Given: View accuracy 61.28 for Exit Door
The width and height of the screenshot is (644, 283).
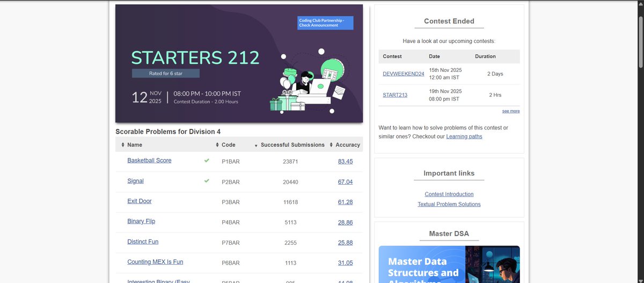Looking at the screenshot, I should click(x=346, y=202).
